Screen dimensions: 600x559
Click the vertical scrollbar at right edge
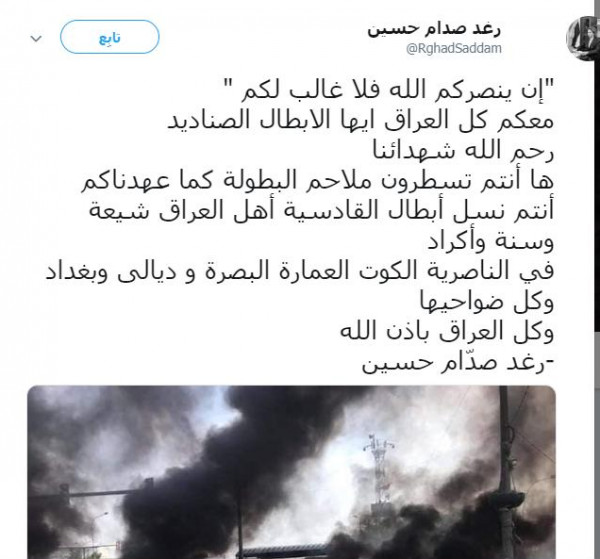597,279
